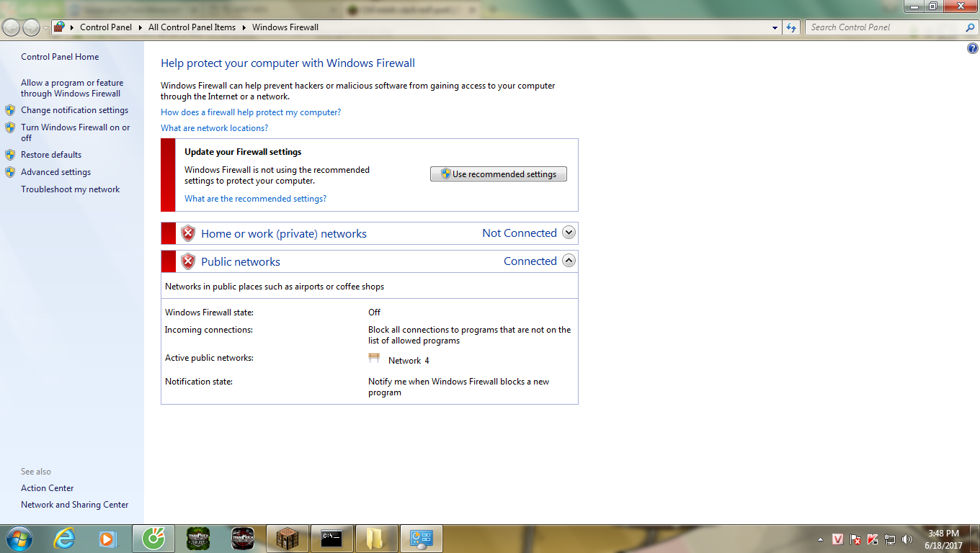Click the Update your Firewall settings heading
Screen dimensions: 980x553
(243, 152)
